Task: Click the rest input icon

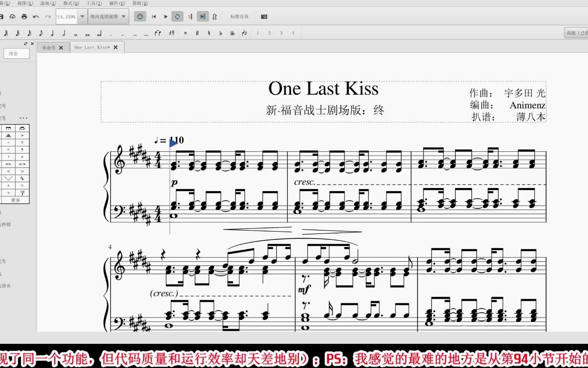Action: (x=172, y=33)
